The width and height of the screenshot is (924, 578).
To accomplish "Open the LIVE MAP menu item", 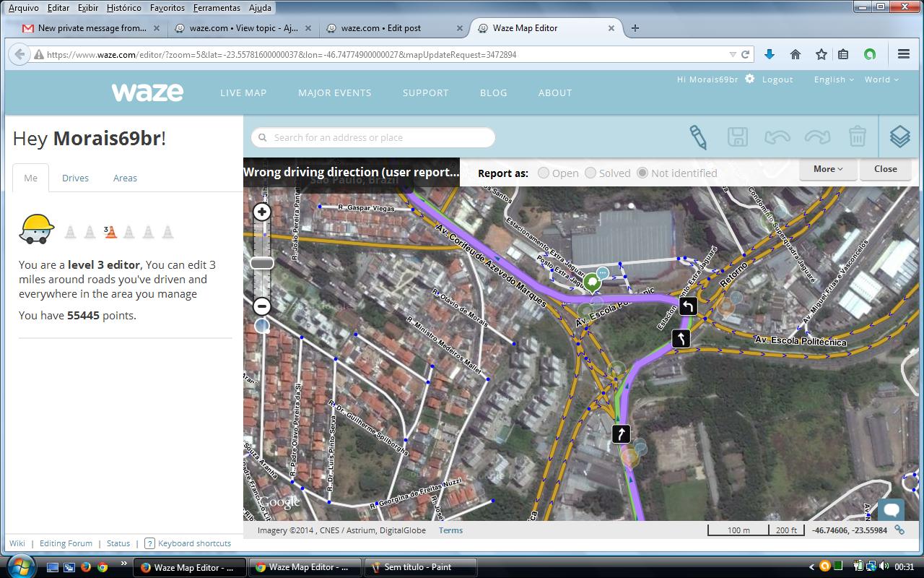I will tap(243, 92).
